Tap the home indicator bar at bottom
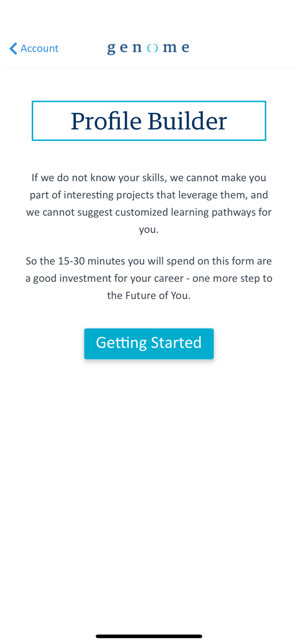Screen dimensions: 298x644 pyautogui.click(x=148, y=635)
